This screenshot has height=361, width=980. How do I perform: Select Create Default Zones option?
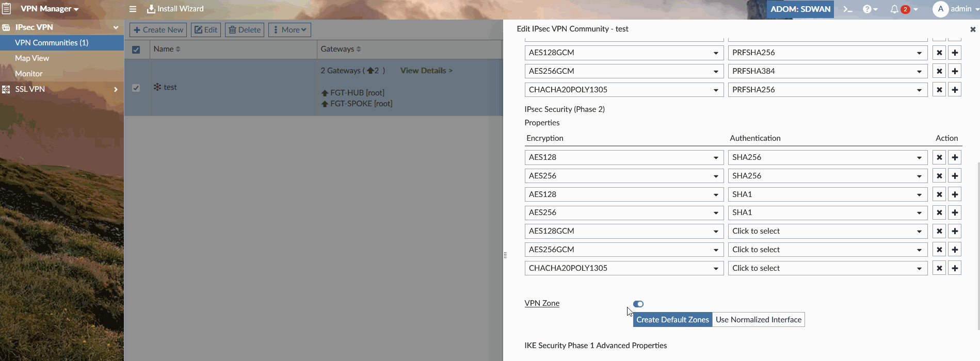(x=672, y=320)
